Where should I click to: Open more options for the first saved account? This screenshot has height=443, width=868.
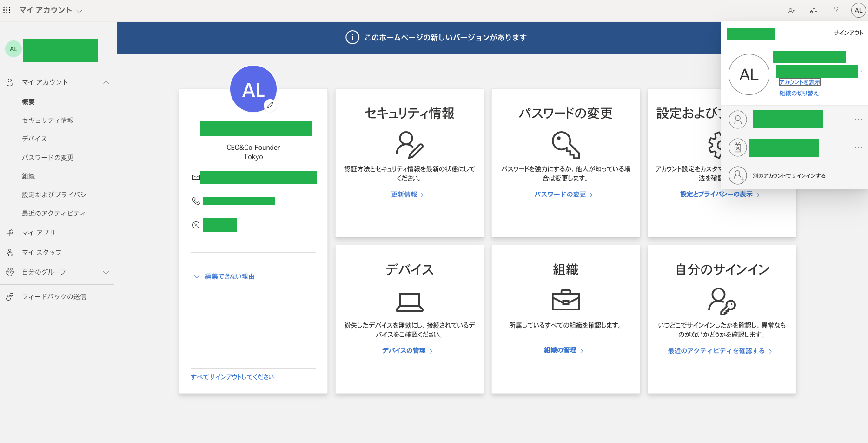click(858, 120)
